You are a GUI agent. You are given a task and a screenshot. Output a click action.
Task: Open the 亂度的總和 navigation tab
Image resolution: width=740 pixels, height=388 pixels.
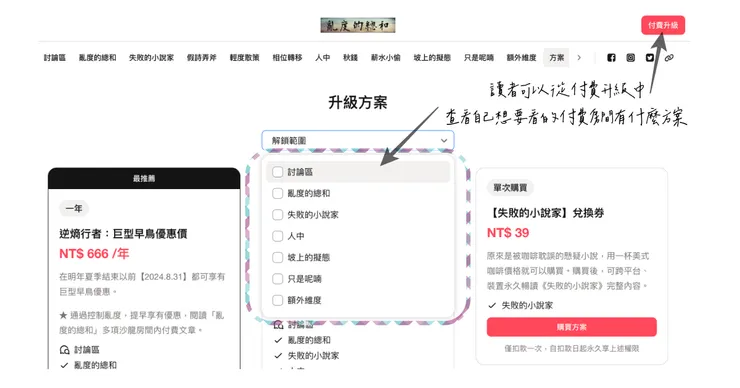tap(97, 58)
